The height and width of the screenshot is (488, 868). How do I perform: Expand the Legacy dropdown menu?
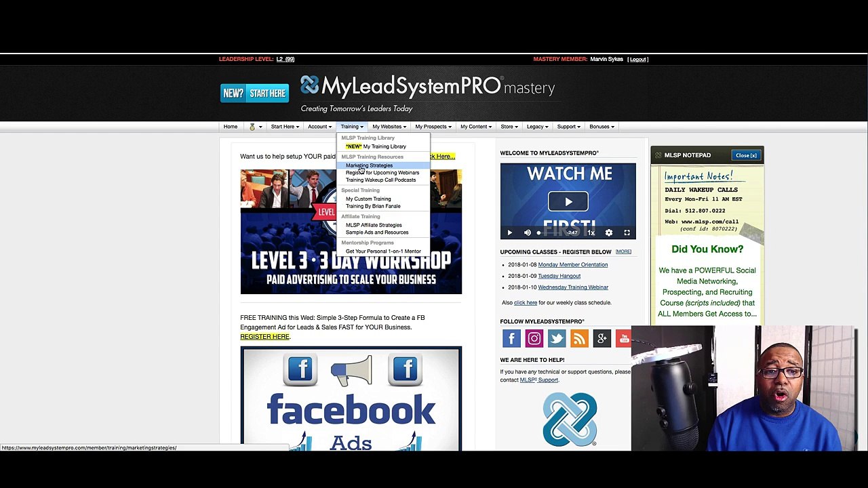(538, 127)
